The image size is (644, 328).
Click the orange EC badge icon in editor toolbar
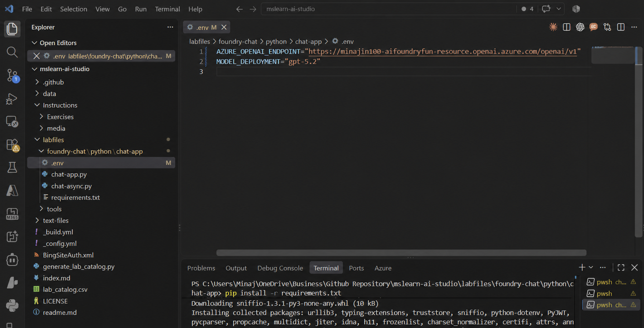pos(593,27)
